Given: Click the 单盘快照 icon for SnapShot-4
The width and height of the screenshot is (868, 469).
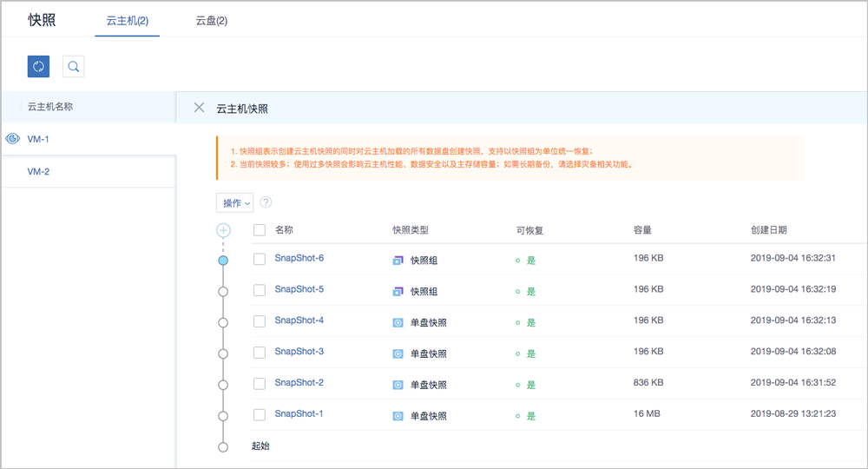Looking at the screenshot, I should [x=398, y=322].
